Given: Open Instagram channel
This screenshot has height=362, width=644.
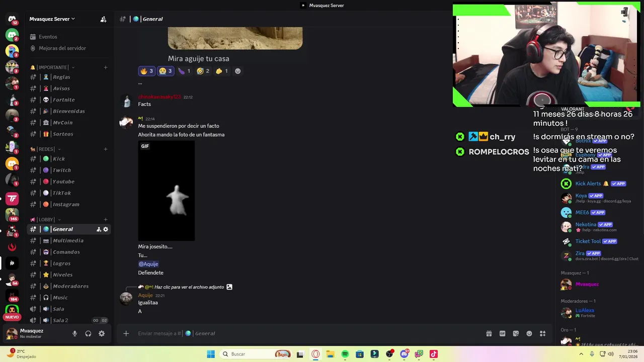Looking at the screenshot, I should click(x=69, y=205).
